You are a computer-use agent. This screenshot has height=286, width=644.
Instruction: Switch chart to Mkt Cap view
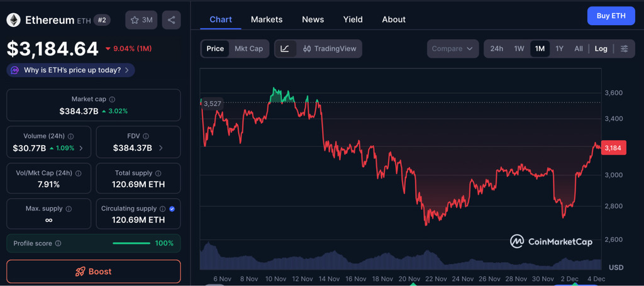(x=248, y=48)
